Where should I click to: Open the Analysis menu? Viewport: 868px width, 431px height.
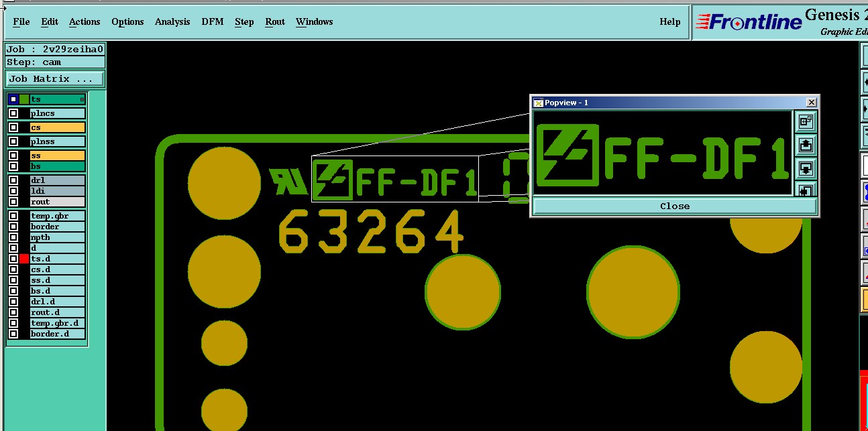pyautogui.click(x=172, y=22)
